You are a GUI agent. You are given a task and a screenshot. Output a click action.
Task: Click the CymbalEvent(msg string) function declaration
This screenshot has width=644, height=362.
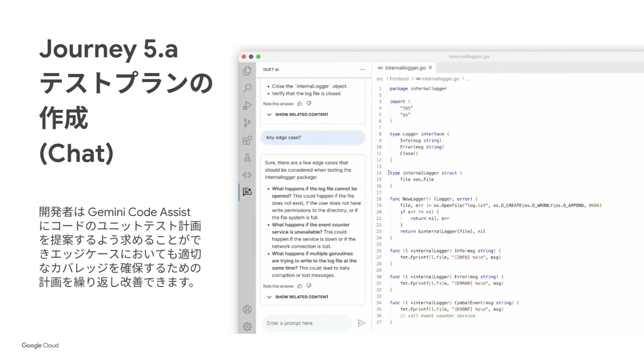pyautogui.click(x=455, y=303)
